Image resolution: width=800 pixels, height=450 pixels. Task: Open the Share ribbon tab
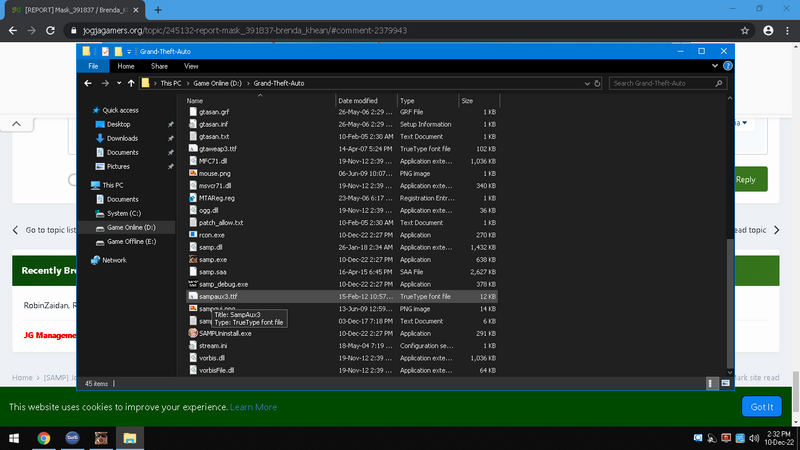point(159,66)
